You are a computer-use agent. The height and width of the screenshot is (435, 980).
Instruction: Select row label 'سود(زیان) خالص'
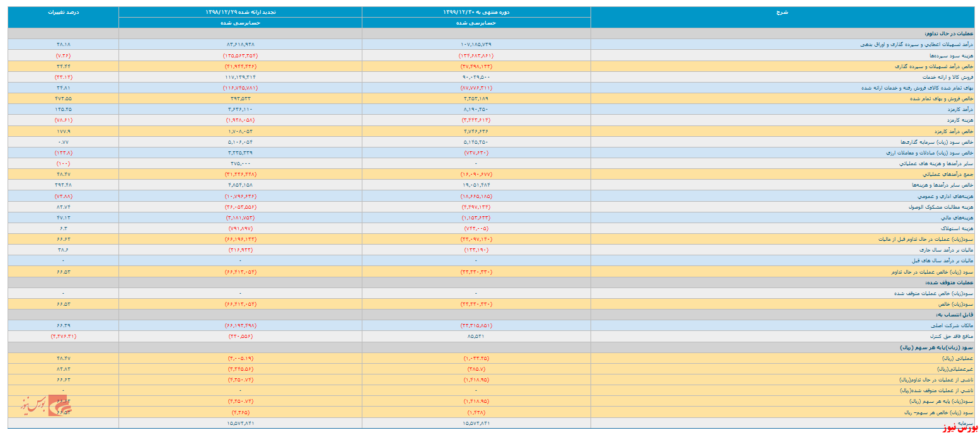[x=956, y=304]
